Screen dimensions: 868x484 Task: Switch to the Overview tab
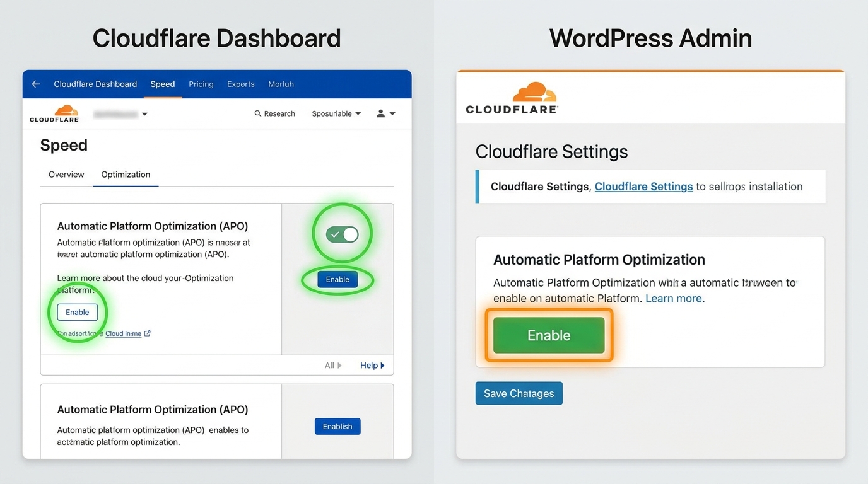66,175
